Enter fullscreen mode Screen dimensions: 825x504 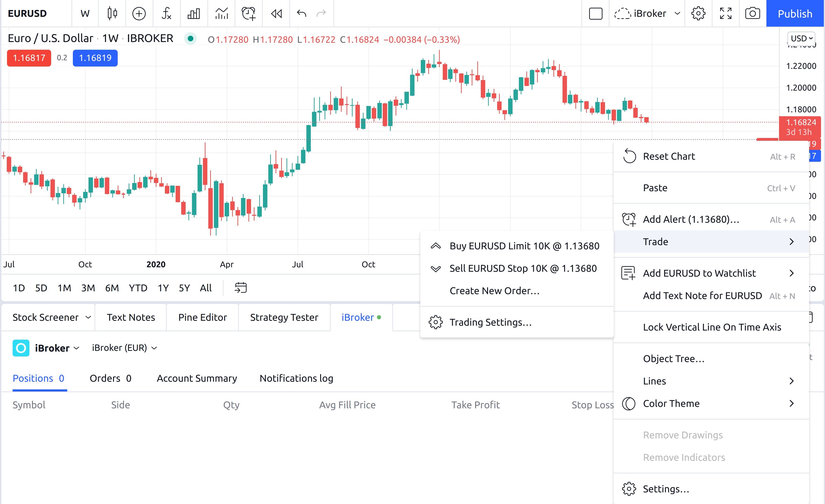(726, 13)
